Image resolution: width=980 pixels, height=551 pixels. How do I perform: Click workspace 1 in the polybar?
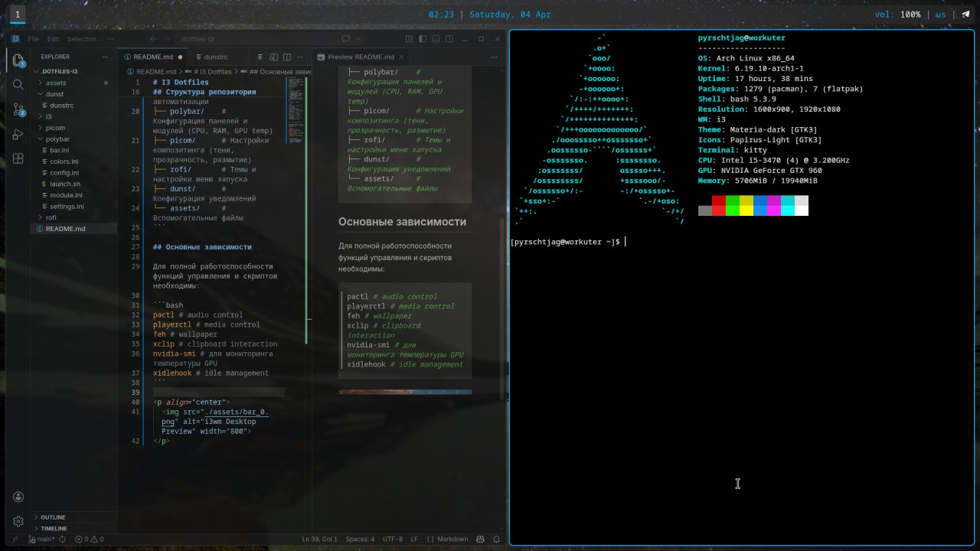pyautogui.click(x=18, y=15)
